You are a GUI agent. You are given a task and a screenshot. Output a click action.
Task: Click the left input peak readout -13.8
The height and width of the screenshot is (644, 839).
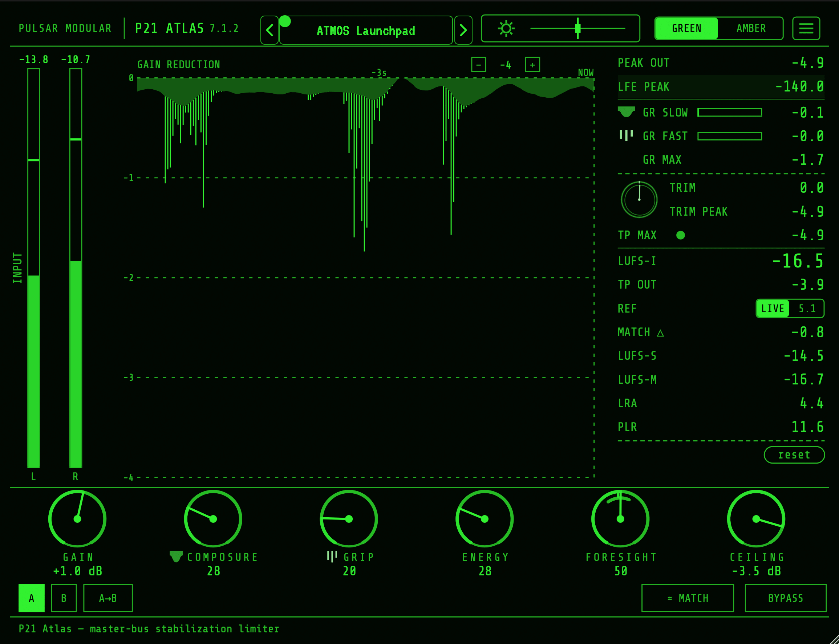tap(34, 60)
